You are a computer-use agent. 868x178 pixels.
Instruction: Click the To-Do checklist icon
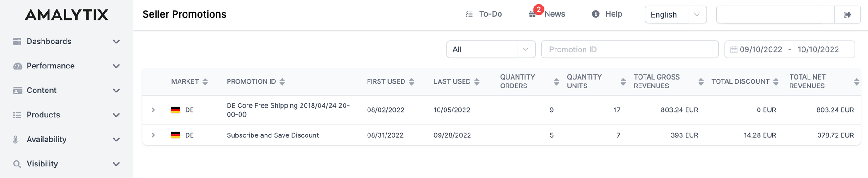[x=469, y=14]
